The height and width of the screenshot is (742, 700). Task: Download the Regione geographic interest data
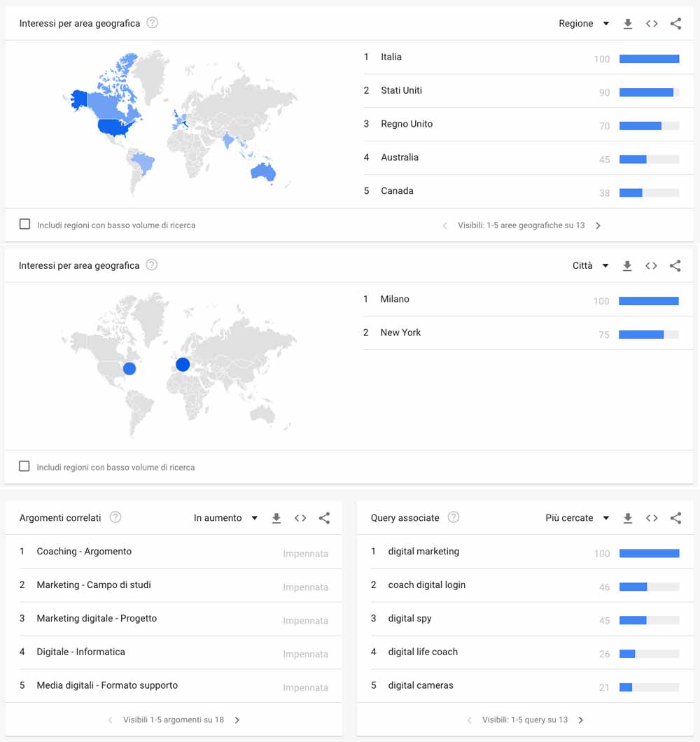coord(628,24)
